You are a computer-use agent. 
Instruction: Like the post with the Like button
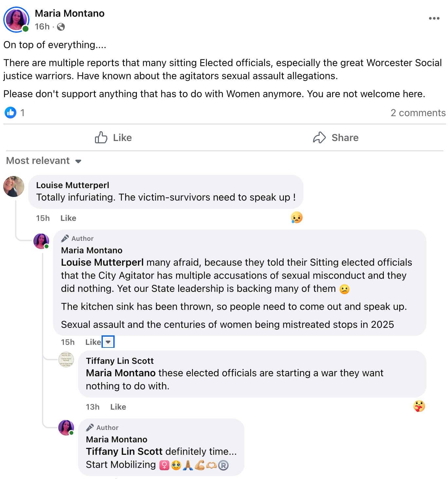click(113, 138)
